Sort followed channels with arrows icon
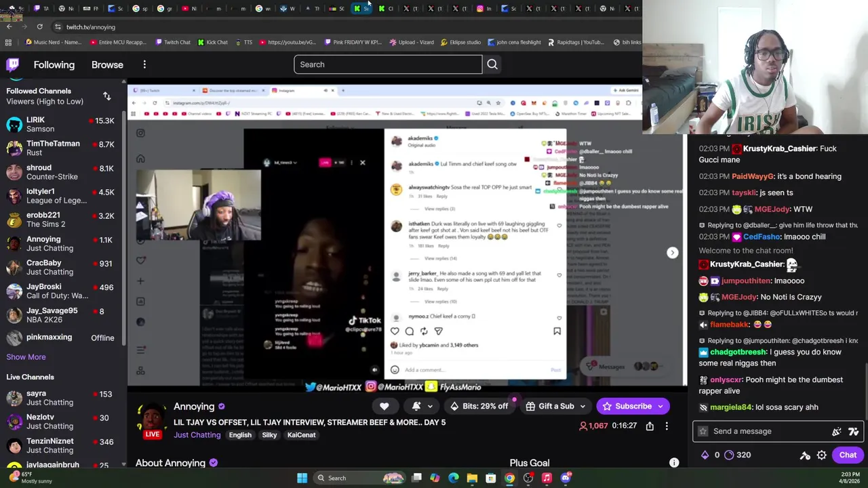The width and height of the screenshot is (868, 488). (106, 96)
